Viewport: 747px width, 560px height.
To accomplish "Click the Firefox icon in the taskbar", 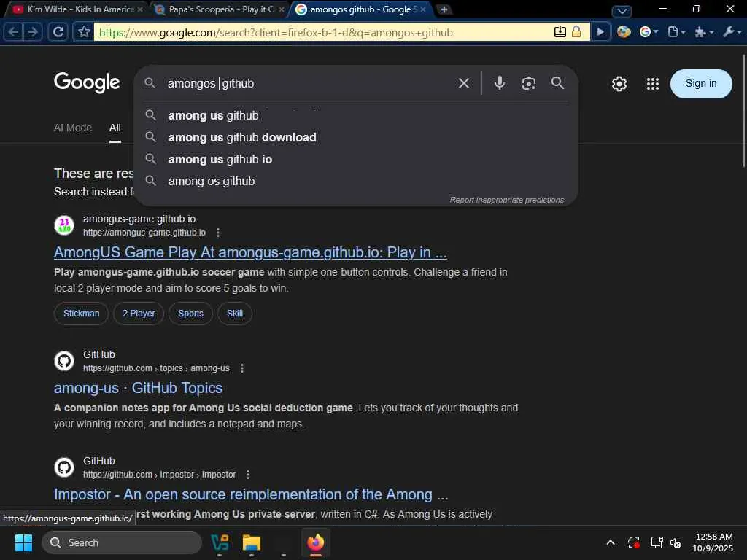I will (x=315, y=542).
